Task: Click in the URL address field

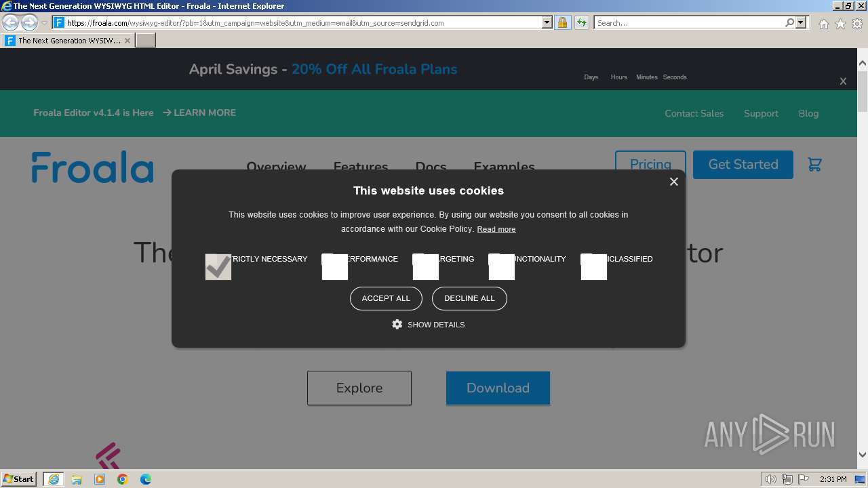Action: [x=304, y=23]
